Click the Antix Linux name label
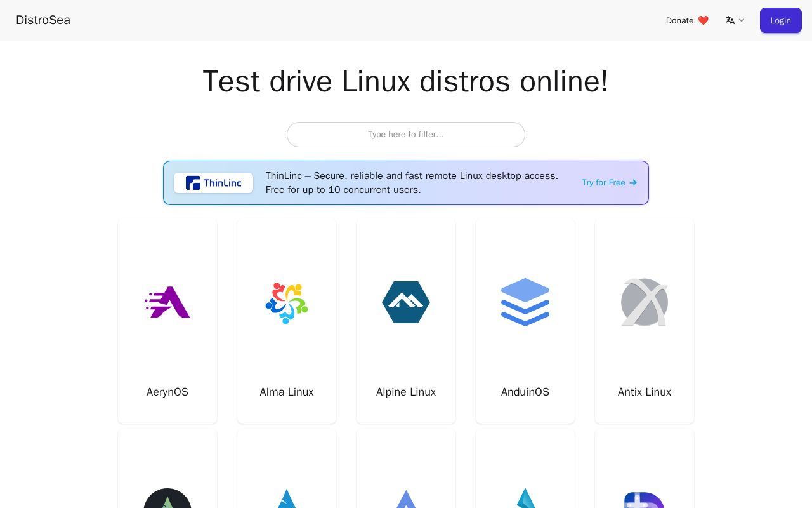This screenshot has height=508, width=812. (645, 392)
